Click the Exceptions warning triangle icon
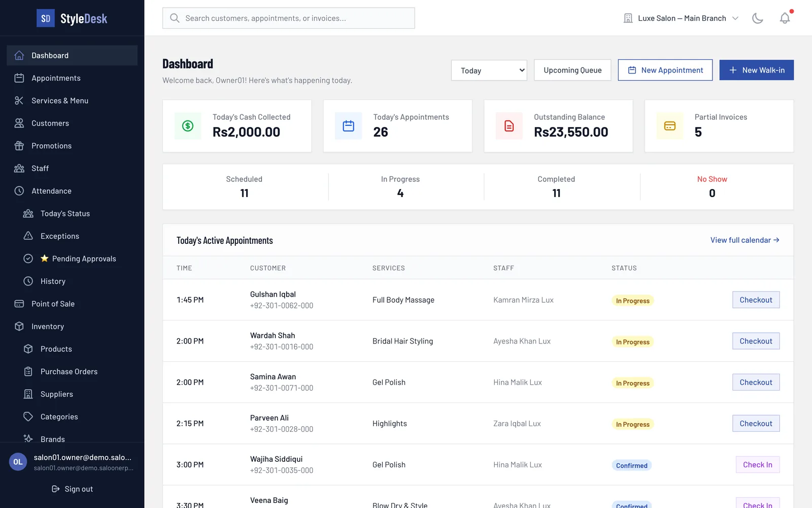 click(28, 236)
